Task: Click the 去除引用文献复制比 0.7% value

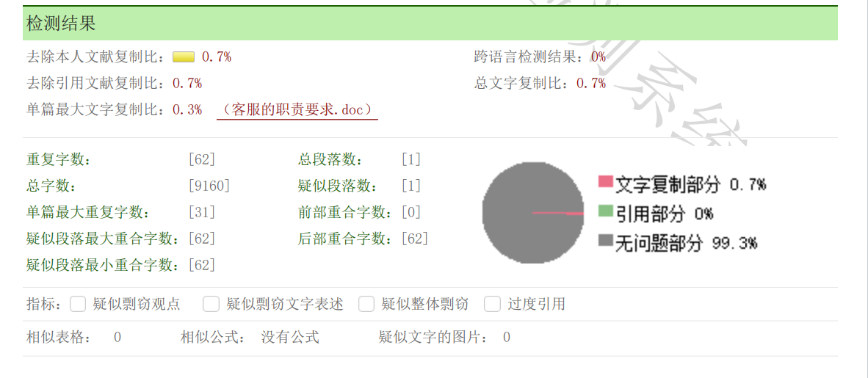Action: [187, 84]
